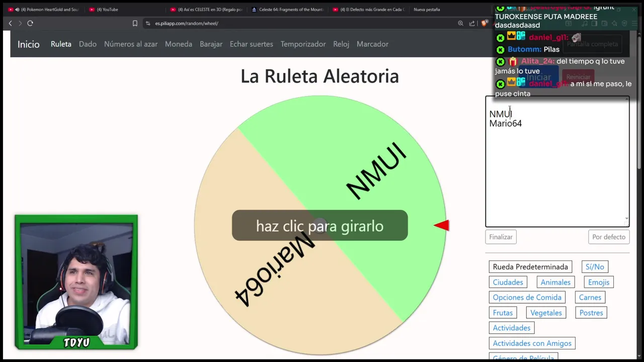The height and width of the screenshot is (362, 644).
Task: Choose the Actividades con Amigos preset
Action: click(x=532, y=343)
